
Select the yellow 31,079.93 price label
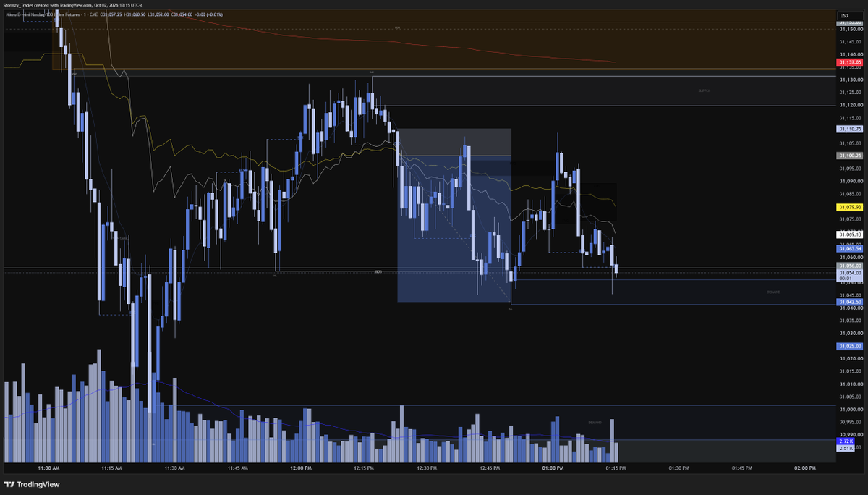849,207
